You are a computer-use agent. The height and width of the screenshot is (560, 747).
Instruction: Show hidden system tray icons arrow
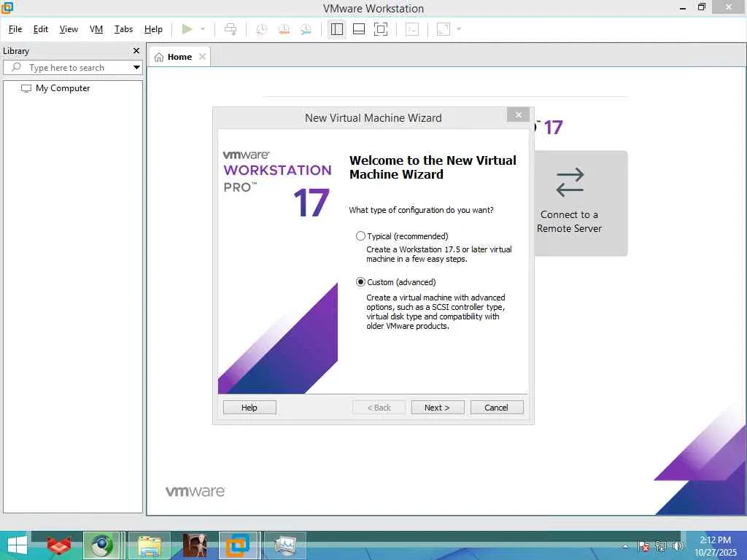(625, 546)
